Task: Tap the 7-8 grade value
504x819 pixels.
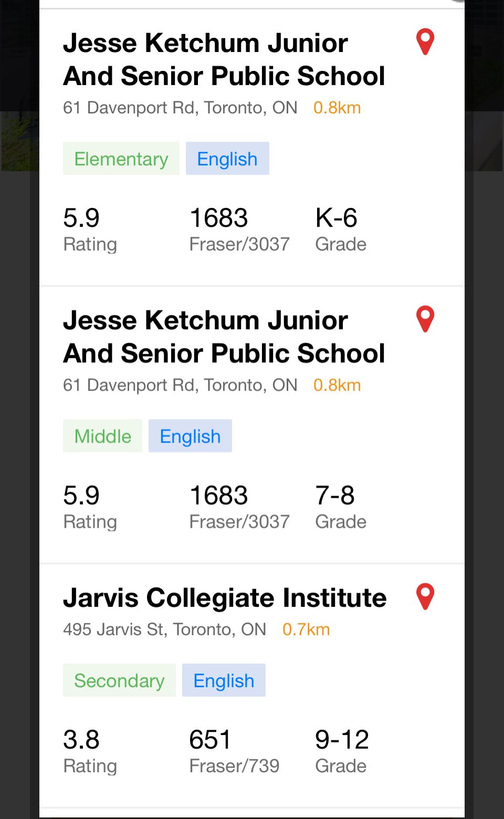Action: coord(335,495)
